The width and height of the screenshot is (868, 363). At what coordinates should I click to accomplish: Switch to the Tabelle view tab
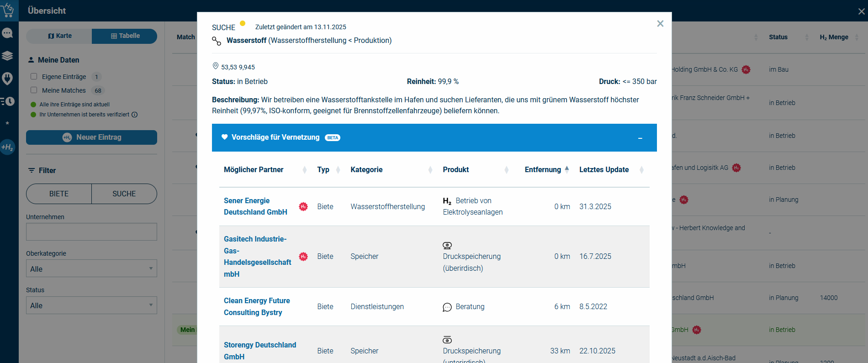click(125, 36)
